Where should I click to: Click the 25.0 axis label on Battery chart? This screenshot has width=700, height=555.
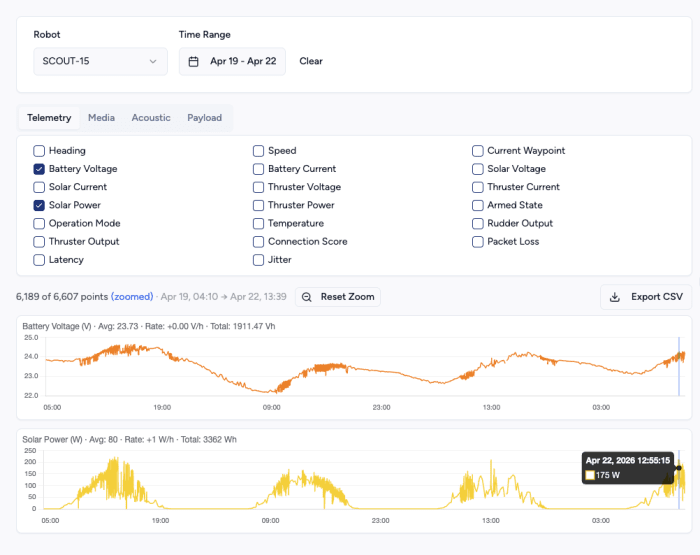coord(31,338)
